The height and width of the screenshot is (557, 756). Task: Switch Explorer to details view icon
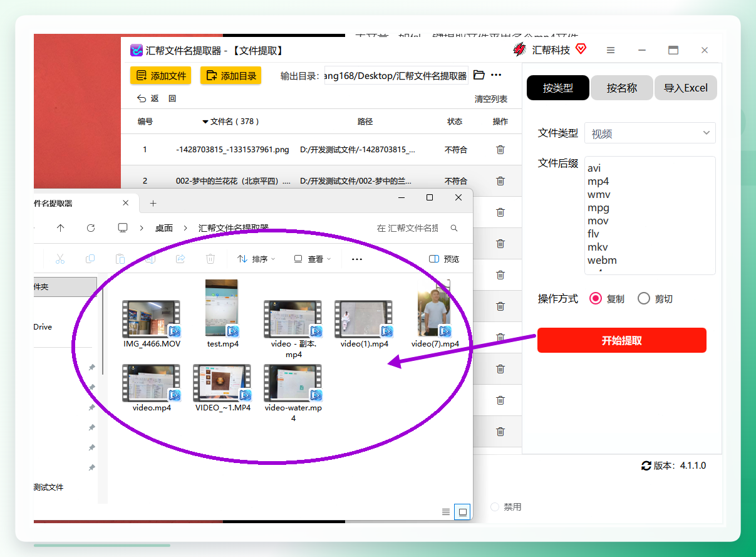point(446,511)
